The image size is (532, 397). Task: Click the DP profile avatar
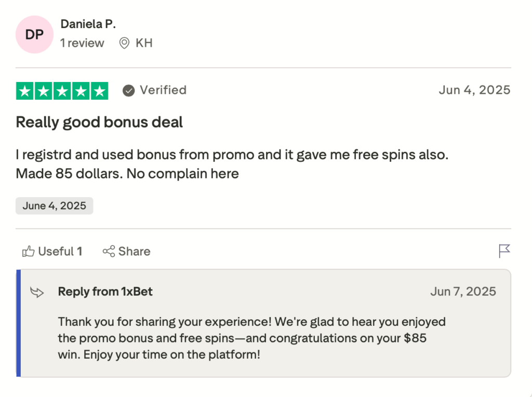[x=34, y=34]
